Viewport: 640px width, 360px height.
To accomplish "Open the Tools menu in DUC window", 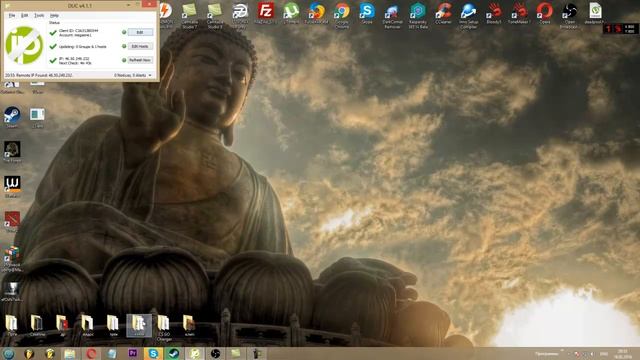I will pos(39,15).
